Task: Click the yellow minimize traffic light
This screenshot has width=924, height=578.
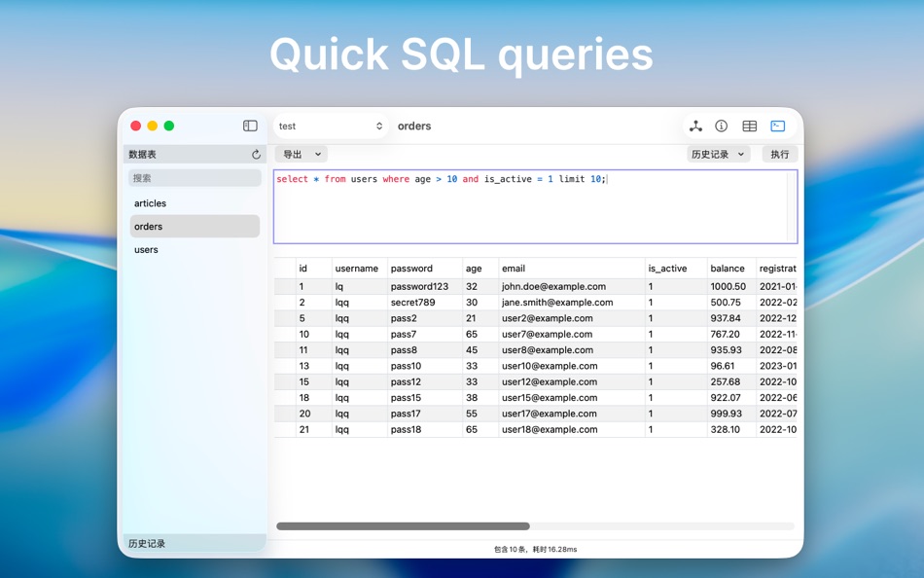Action: pyautogui.click(x=152, y=126)
